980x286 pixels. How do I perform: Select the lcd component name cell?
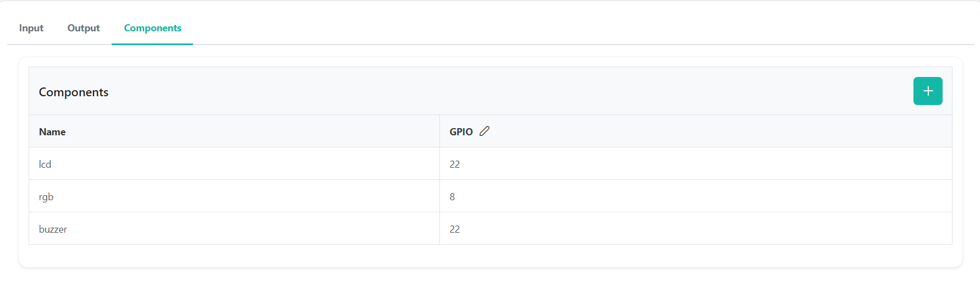coord(234,164)
